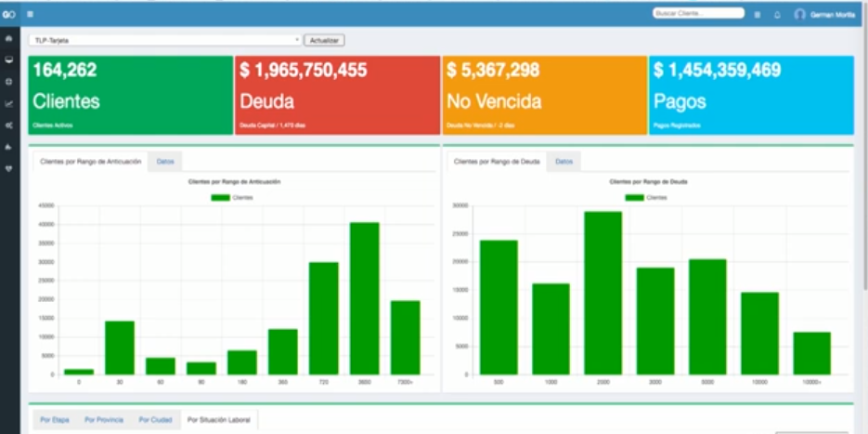Switch to Datos tab in Deuda panel
The image size is (868, 434).
pyautogui.click(x=564, y=162)
